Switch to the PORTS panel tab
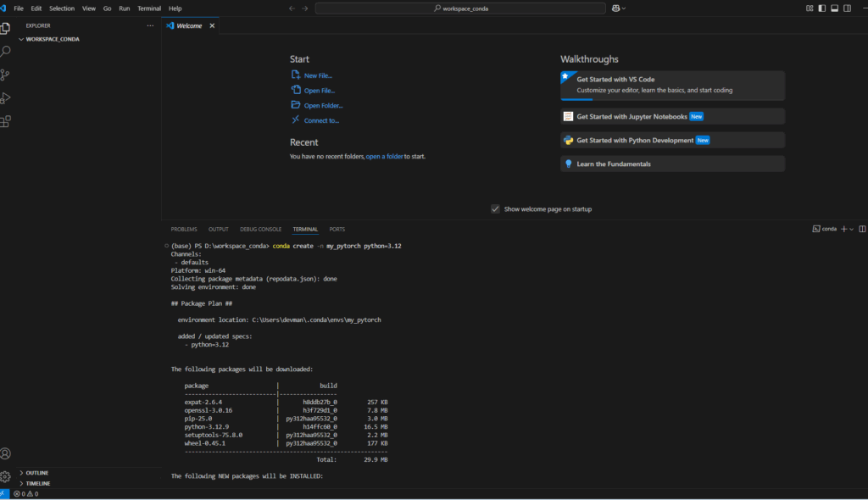The image size is (868, 500). [x=337, y=229]
